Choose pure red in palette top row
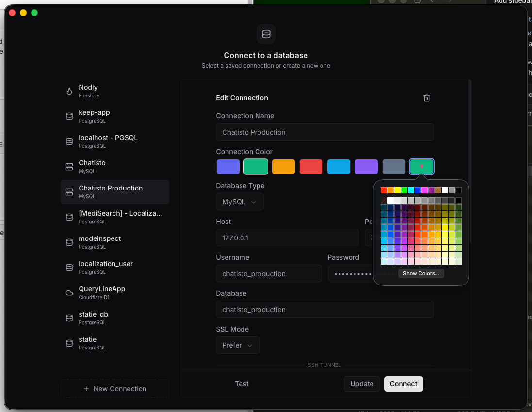The height and width of the screenshot is (412, 532). click(384, 190)
